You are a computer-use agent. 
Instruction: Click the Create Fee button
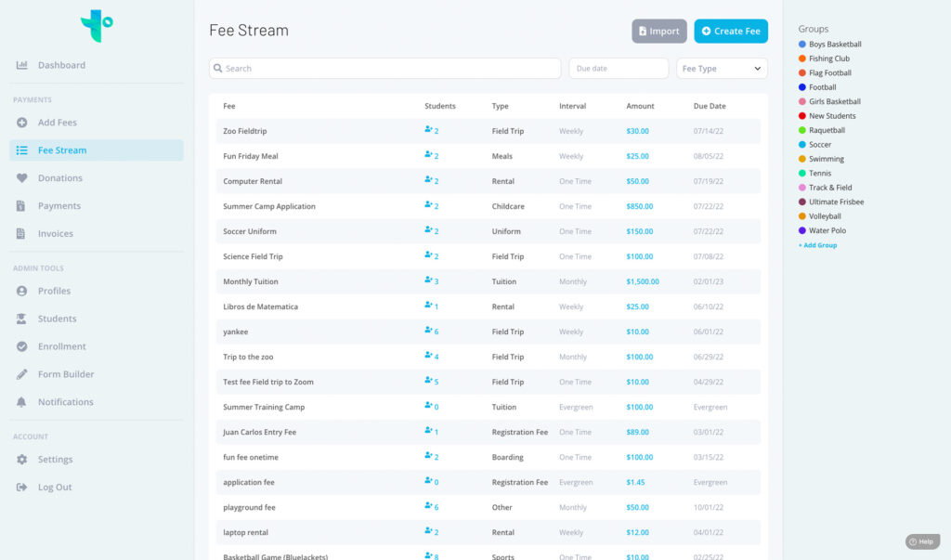click(731, 31)
